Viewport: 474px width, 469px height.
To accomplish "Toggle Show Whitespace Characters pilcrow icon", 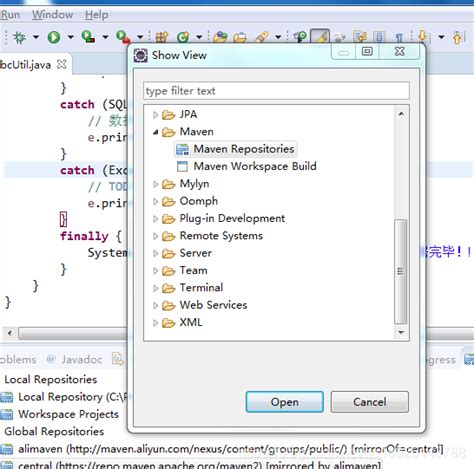I will 399,37.
